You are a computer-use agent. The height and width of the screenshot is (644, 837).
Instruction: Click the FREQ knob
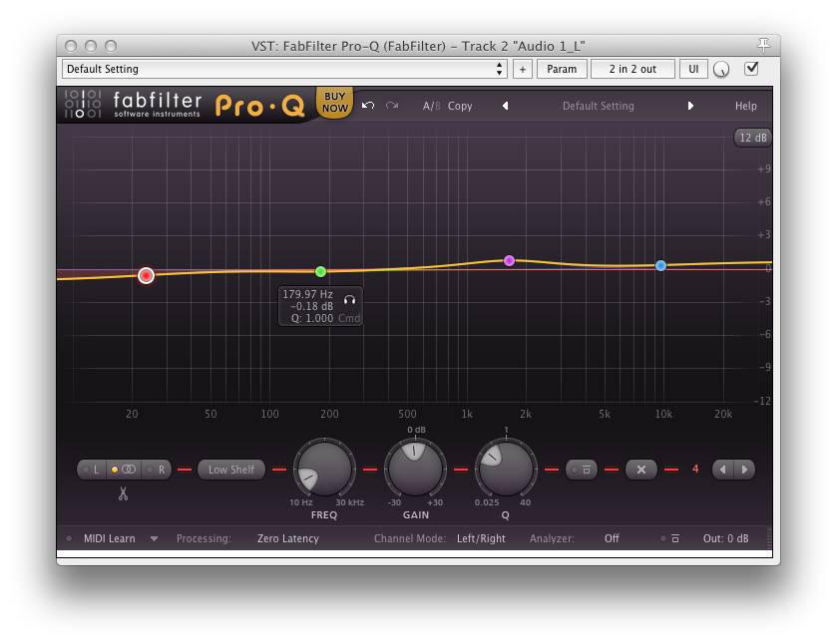click(324, 469)
